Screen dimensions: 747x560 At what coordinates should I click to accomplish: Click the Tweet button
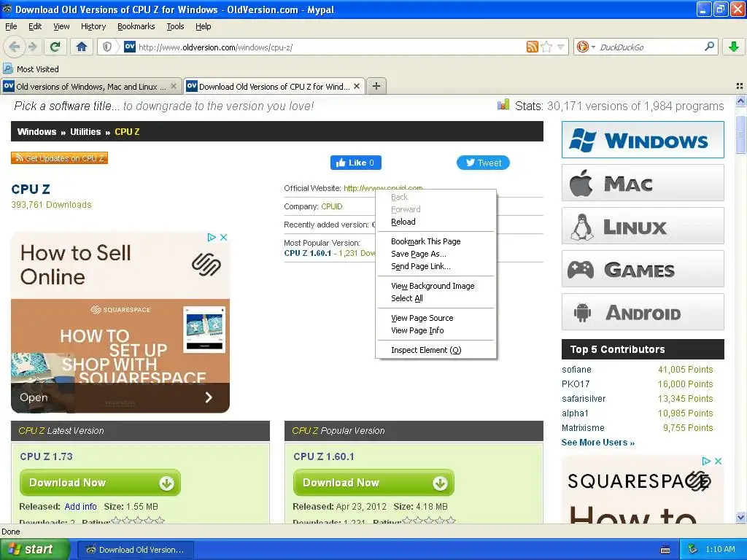[483, 163]
